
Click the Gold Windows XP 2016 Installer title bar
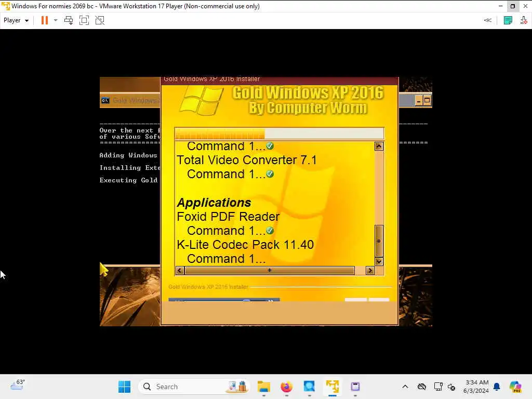pos(280,79)
